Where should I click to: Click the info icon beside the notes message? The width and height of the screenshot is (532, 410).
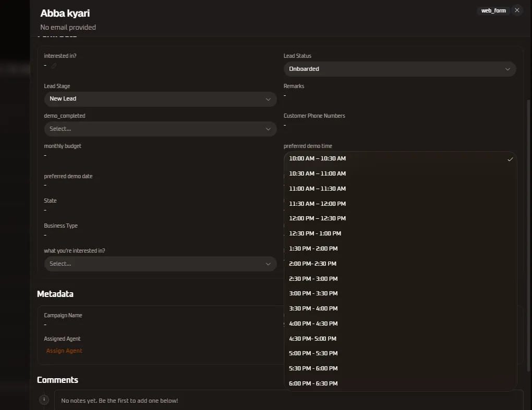point(44,400)
